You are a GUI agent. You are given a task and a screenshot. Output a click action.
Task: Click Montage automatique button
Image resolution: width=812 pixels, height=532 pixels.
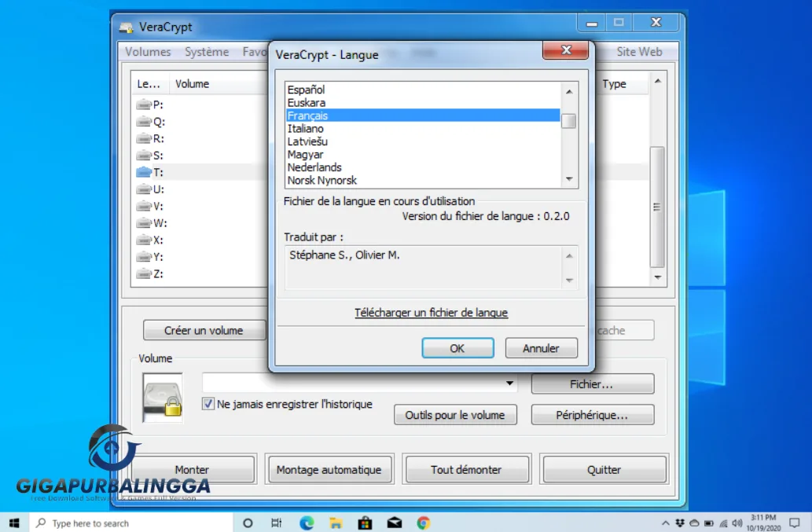click(x=329, y=469)
